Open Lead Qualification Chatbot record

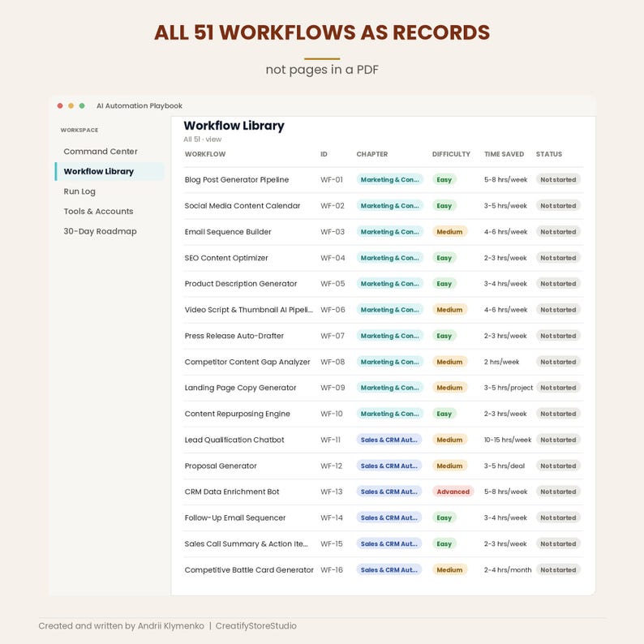(x=234, y=440)
